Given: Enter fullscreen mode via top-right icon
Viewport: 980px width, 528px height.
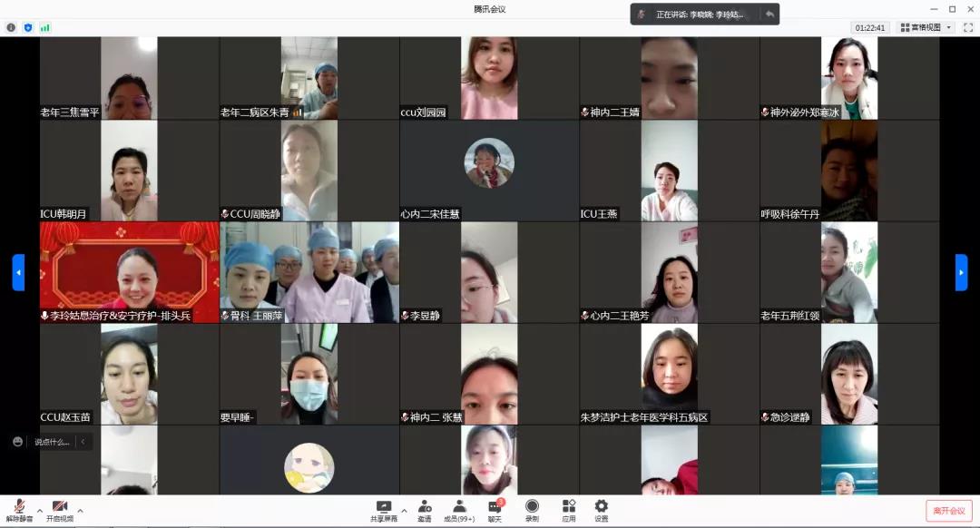Looking at the screenshot, I should [x=967, y=27].
